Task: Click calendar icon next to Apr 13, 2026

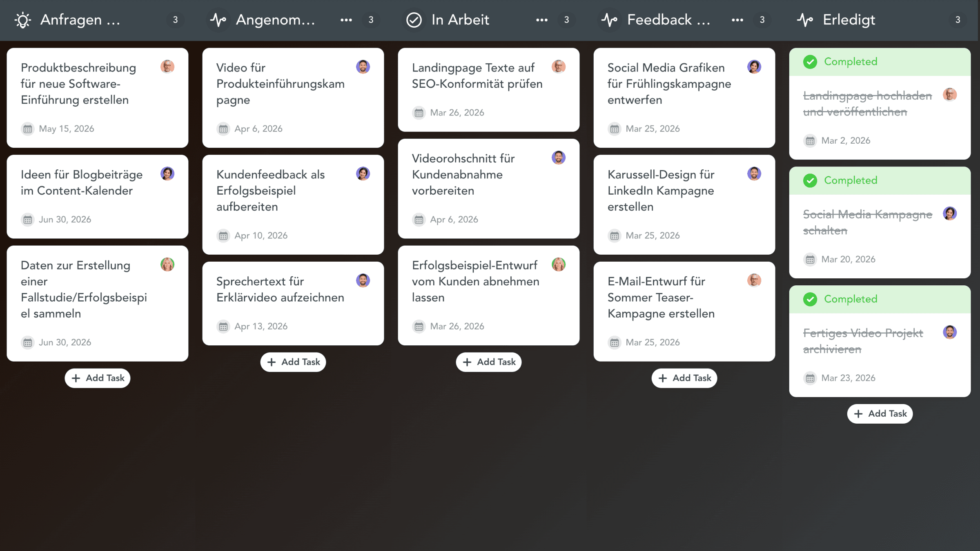Action: [x=223, y=327]
